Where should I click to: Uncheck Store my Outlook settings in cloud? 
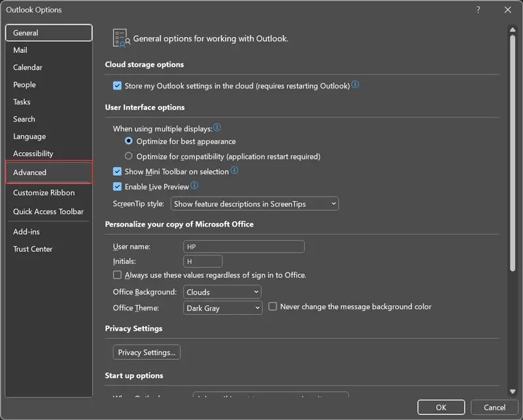click(x=118, y=86)
